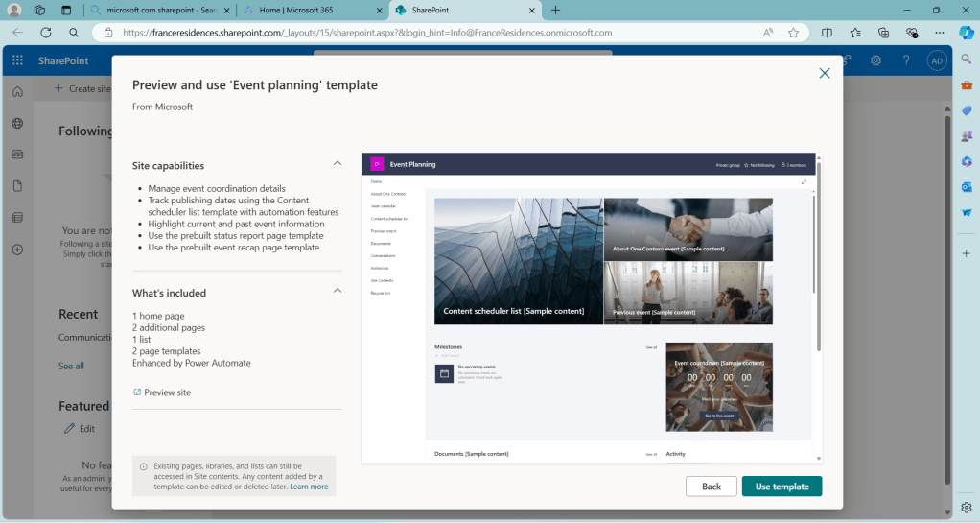
Task: Open the SharePoint app launcher waffle
Action: pos(17,60)
